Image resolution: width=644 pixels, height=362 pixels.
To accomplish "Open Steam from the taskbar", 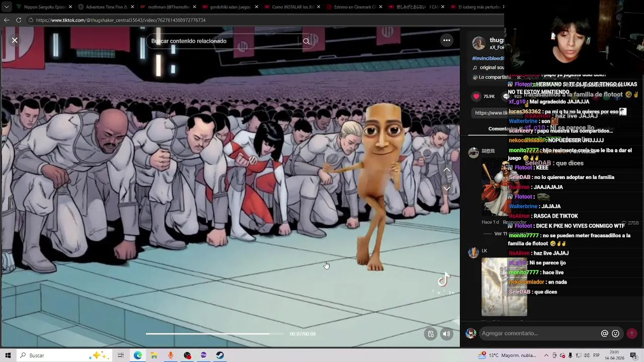I will coord(220,355).
